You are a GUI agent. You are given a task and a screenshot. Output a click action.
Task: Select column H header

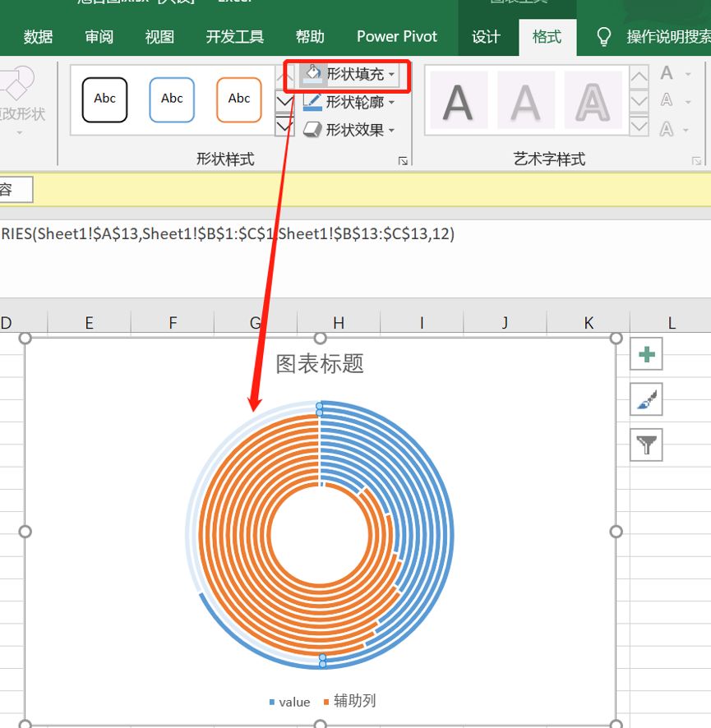coord(339,322)
